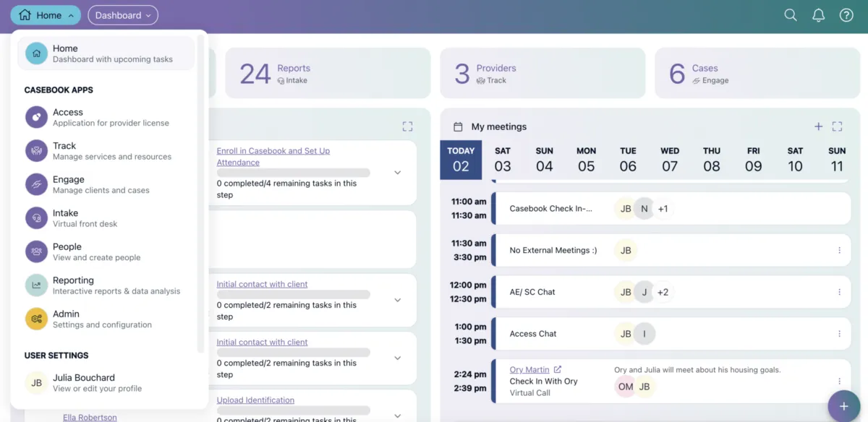
Task: Click the Home house icon in menu
Action: [36, 53]
